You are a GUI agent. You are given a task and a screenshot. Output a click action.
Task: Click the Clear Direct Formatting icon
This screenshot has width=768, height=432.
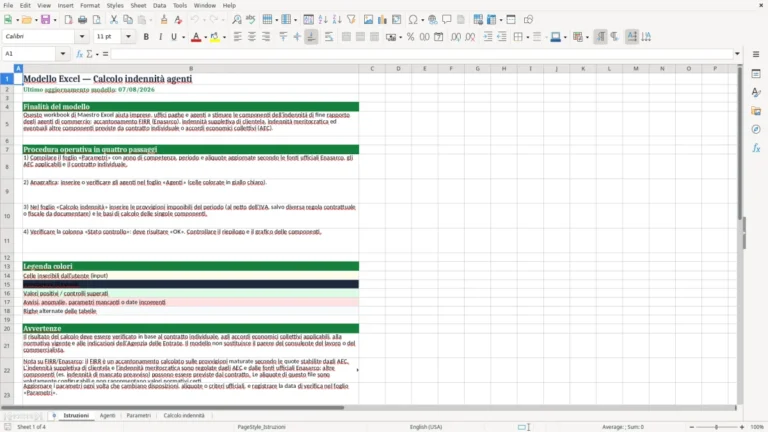tap(178, 20)
